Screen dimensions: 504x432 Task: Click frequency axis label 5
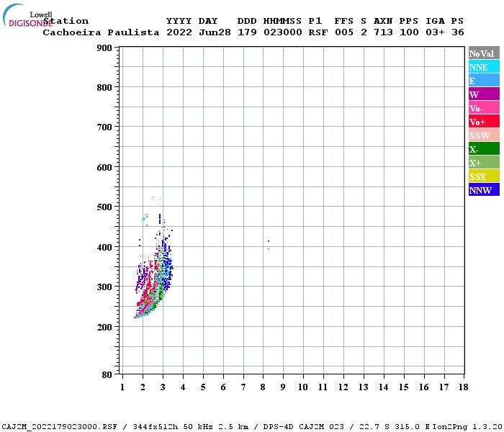coord(203,387)
